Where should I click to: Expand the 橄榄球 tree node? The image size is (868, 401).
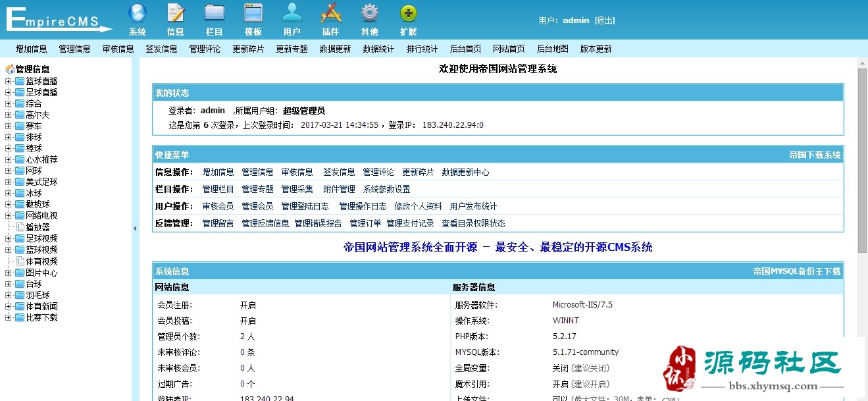pyautogui.click(x=8, y=204)
